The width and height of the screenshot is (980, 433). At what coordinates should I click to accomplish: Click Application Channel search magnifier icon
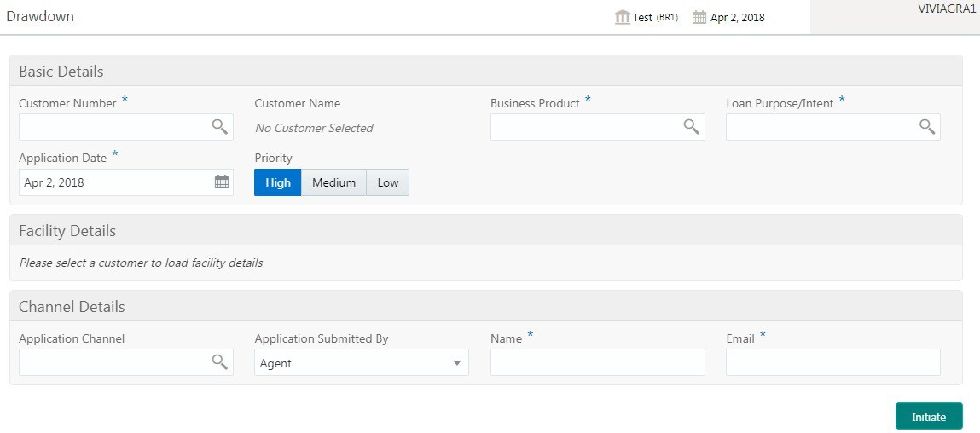coord(219,362)
